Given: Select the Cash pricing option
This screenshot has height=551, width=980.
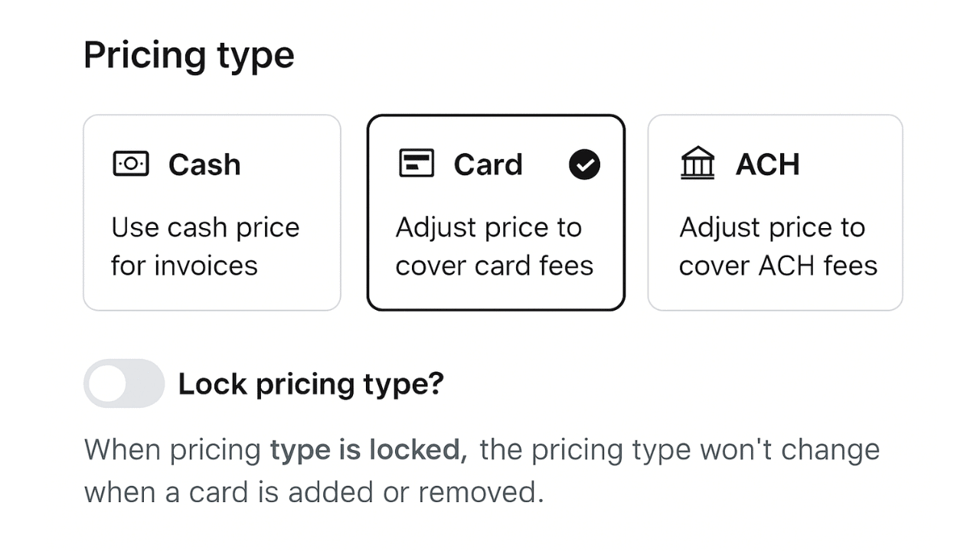Looking at the screenshot, I should (x=211, y=212).
